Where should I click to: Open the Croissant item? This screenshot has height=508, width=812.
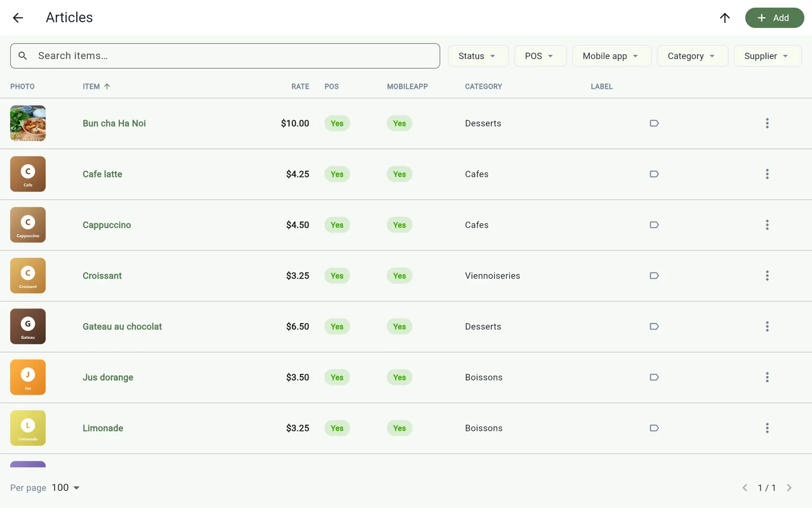click(x=102, y=276)
